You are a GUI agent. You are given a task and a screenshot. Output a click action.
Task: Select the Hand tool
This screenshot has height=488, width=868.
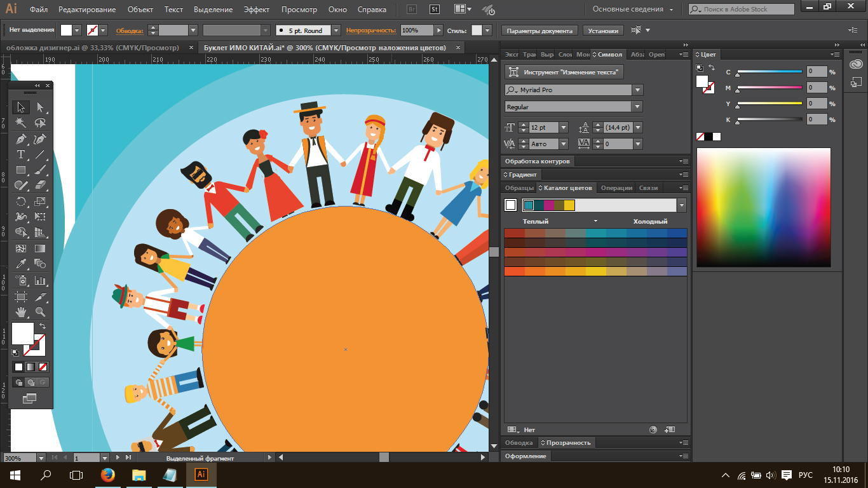pyautogui.click(x=21, y=311)
